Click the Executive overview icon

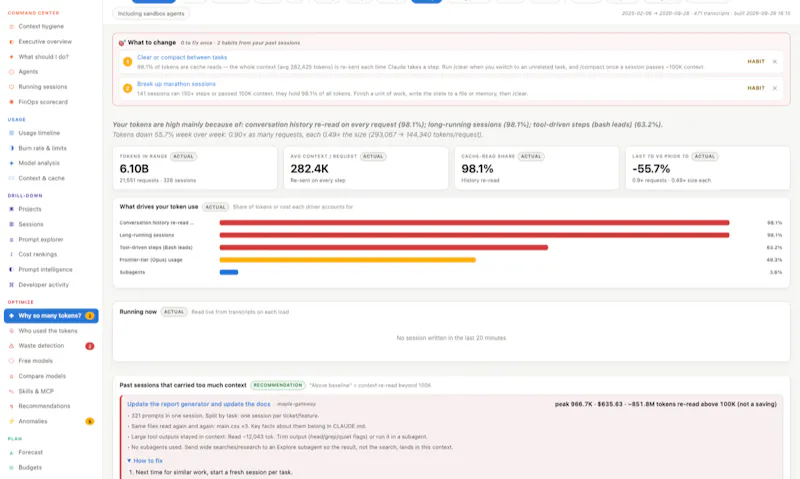[x=11, y=42]
